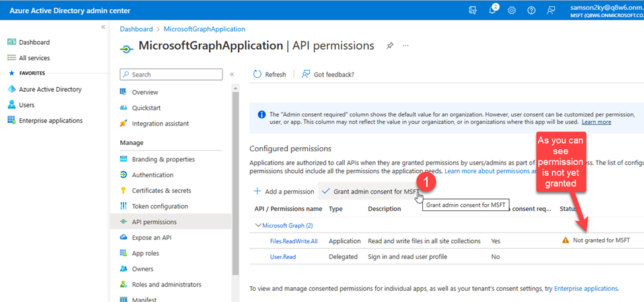This screenshot has width=644, height=302.
Task: Open Learn more about permissions link
Action: coord(491,170)
